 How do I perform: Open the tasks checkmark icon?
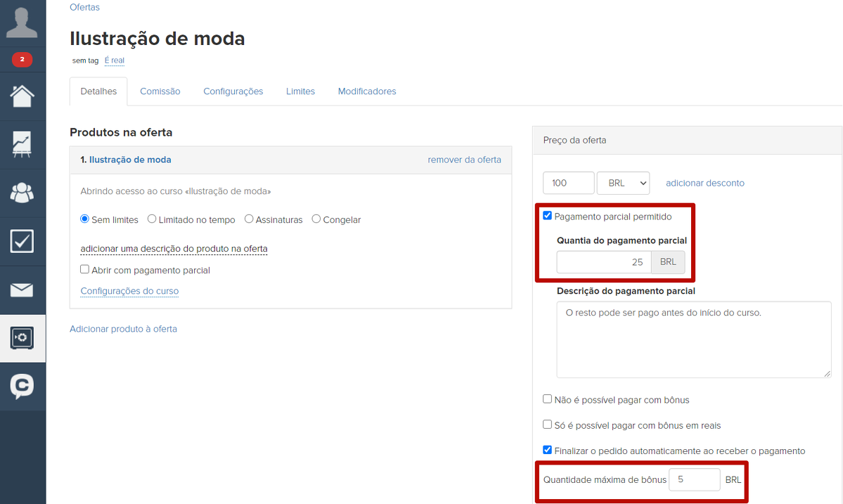click(22, 241)
